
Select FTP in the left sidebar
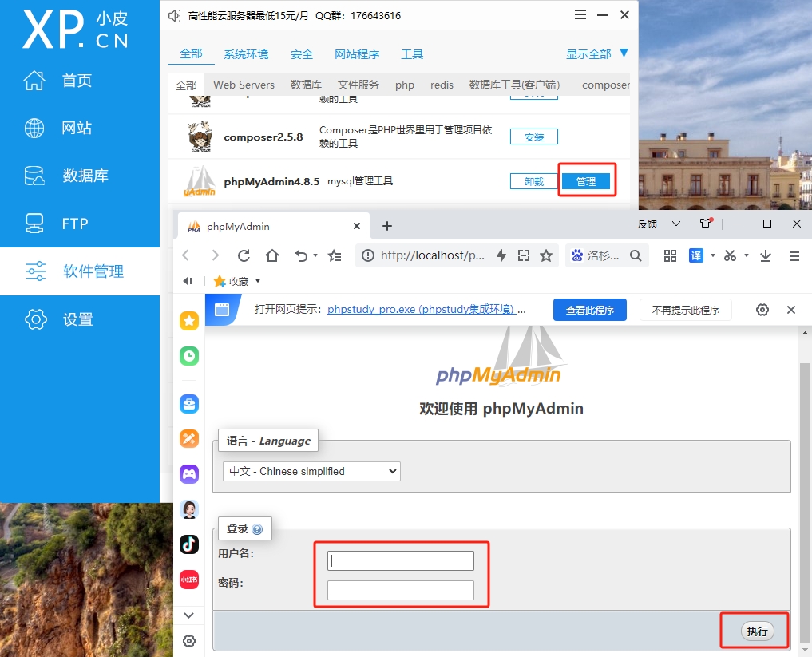tap(56, 224)
